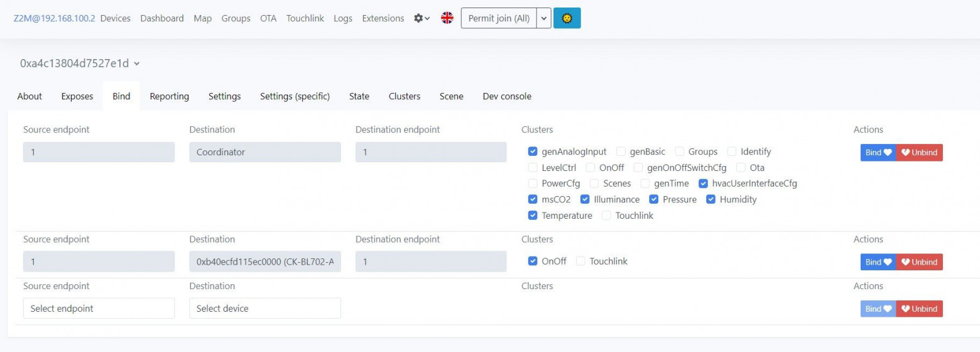Open Touchlink in the top navigation
The image size is (980, 352).
305,18
